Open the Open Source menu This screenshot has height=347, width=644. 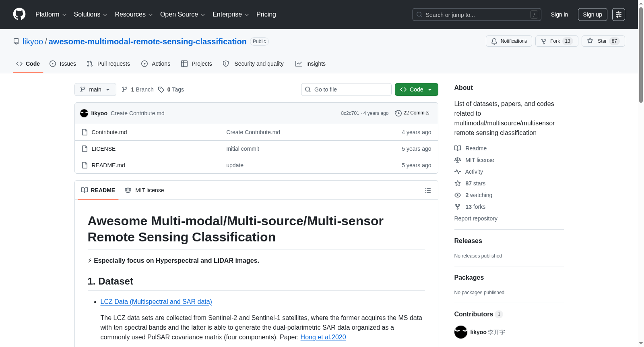(183, 15)
